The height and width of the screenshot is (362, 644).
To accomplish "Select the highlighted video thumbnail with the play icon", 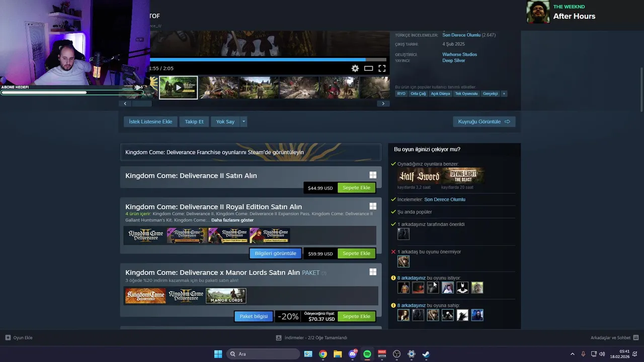I will (x=178, y=87).
